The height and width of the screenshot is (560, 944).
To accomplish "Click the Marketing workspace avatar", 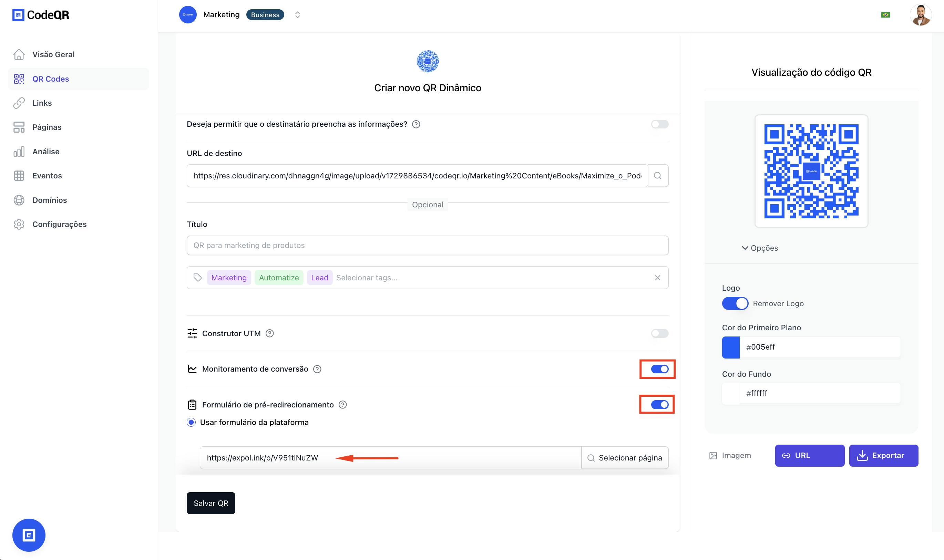I will [x=187, y=15].
